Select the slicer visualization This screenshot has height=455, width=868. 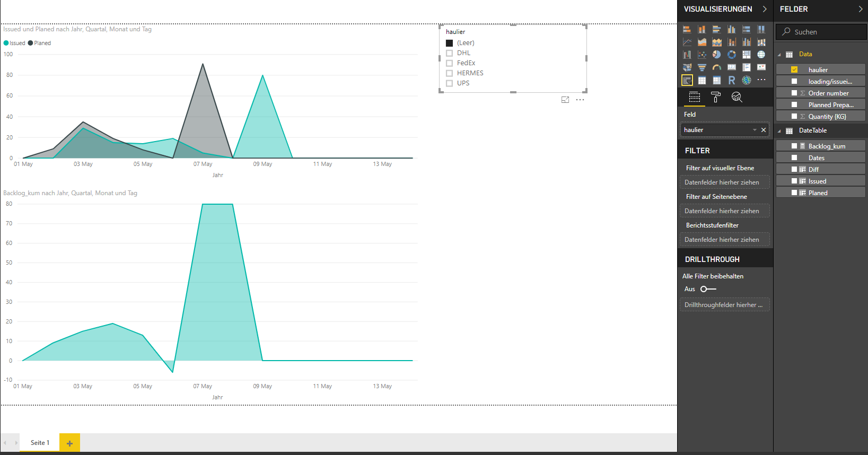[x=687, y=80]
